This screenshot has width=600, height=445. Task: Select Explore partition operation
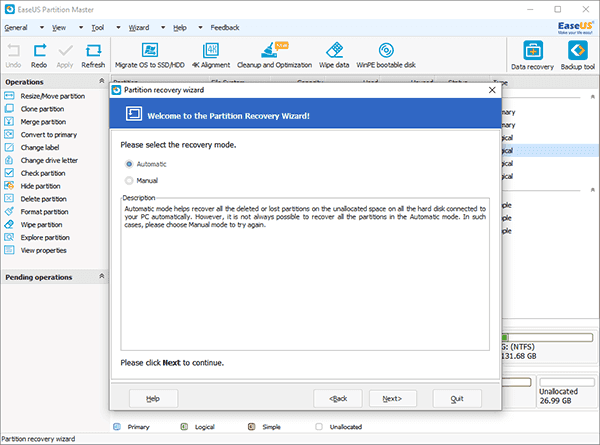(x=37, y=237)
